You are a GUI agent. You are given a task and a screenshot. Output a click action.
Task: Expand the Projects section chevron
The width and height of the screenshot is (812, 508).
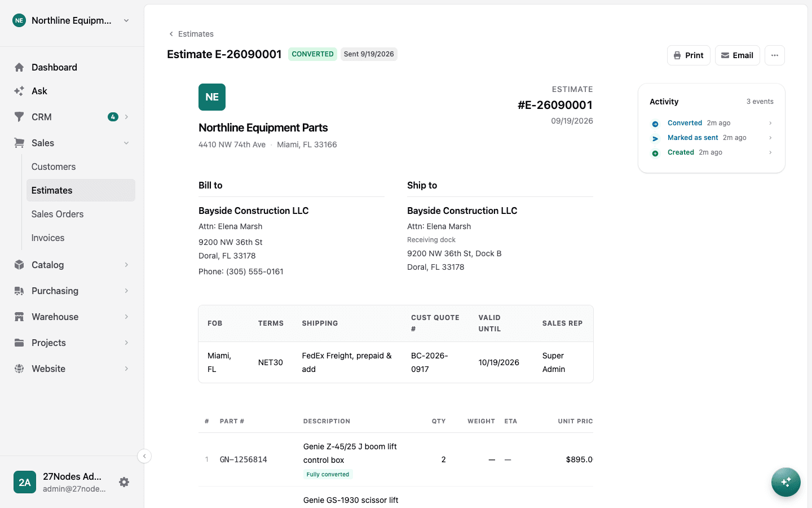coord(126,343)
